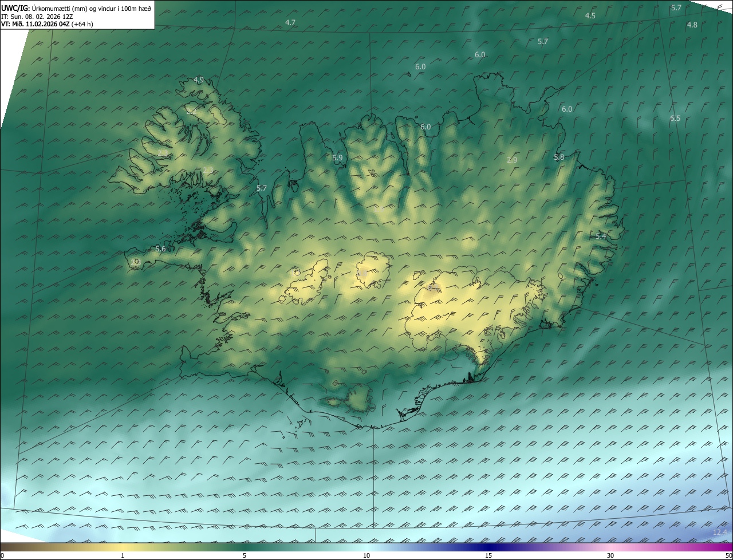Click the 5 tick on the colour scale
733x560 pixels.
[x=245, y=555]
